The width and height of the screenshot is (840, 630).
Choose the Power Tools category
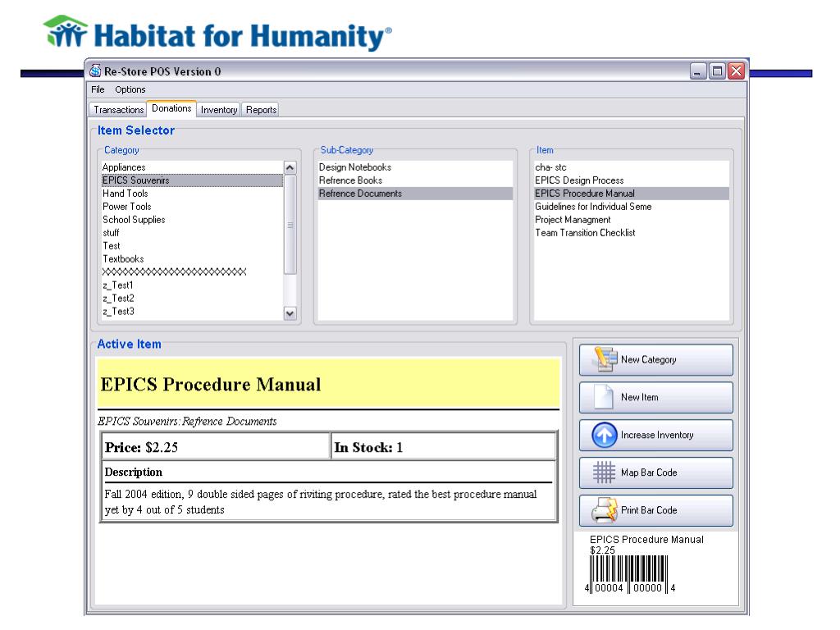coord(192,207)
